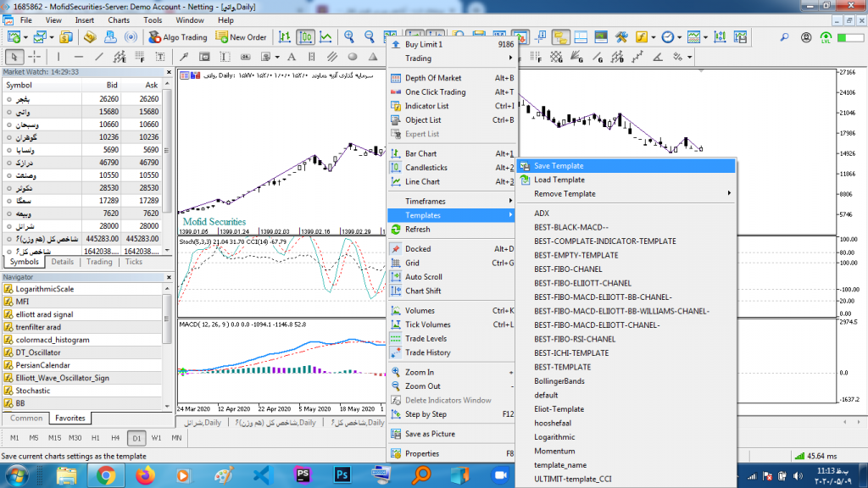Pick the text label 'A' drawing tool
868x488 pixels.
tap(291, 57)
